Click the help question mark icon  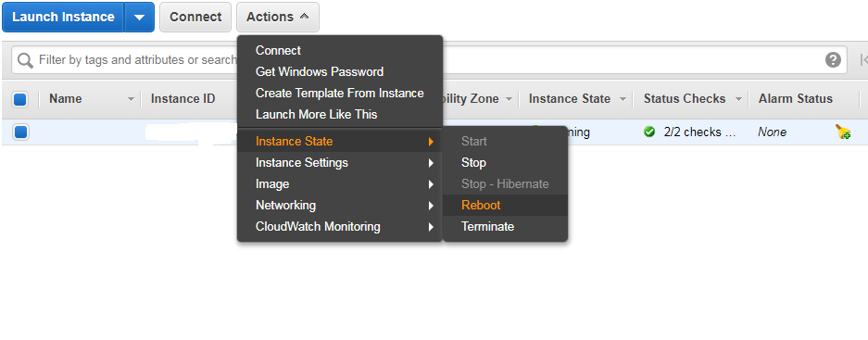coord(833,60)
